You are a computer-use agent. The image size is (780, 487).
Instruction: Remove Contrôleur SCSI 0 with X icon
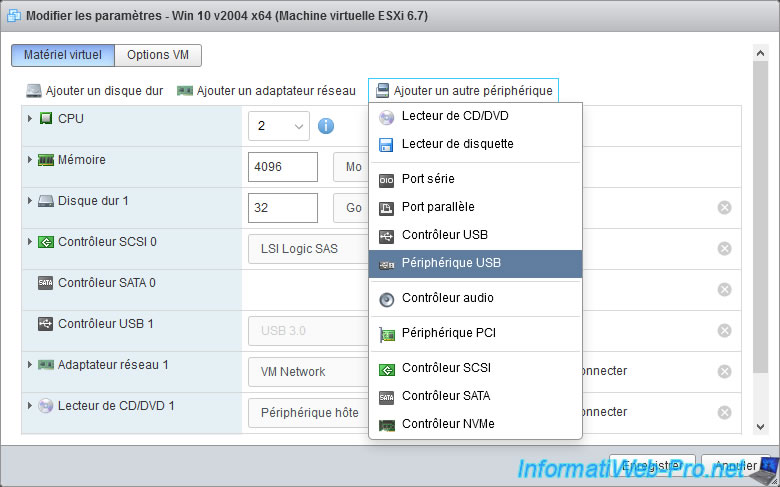[724, 249]
